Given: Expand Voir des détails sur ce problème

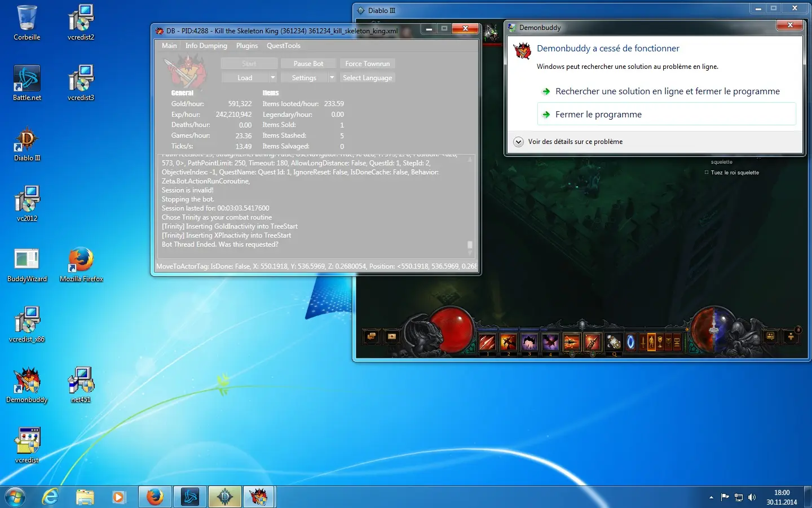Looking at the screenshot, I should tap(569, 142).
